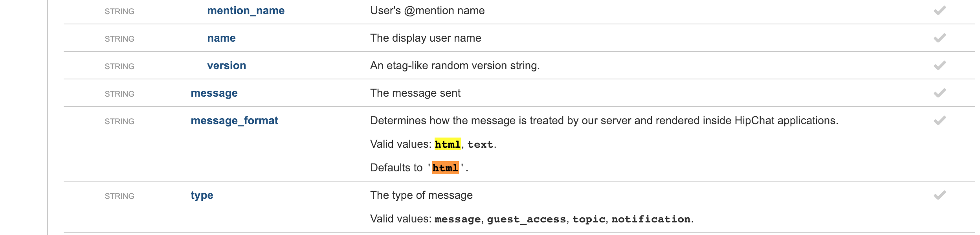The height and width of the screenshot is (235, 980).
Task: Click the mention_name field name
Action: tap(246, 11)
